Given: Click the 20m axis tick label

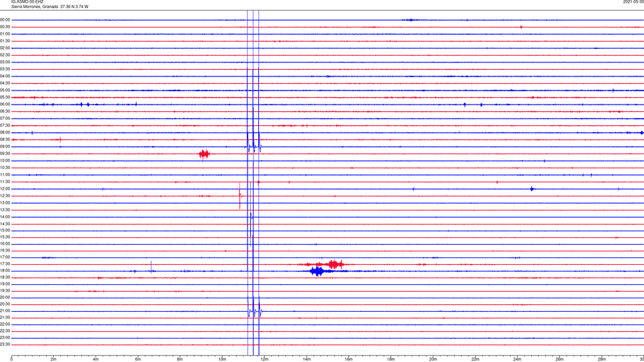Looking at the screenshot, I should (433, 359).
